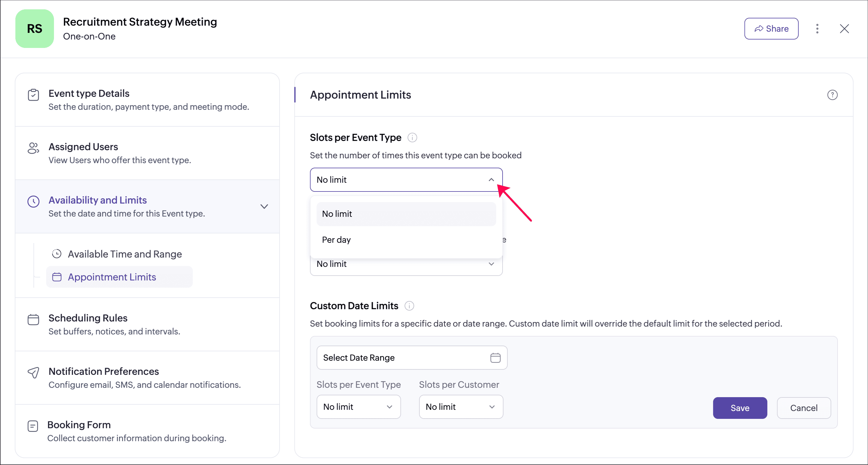Open custom Slots per Event Type dropdown
This screenshot has height=465, width=868.
click(358, 407)
